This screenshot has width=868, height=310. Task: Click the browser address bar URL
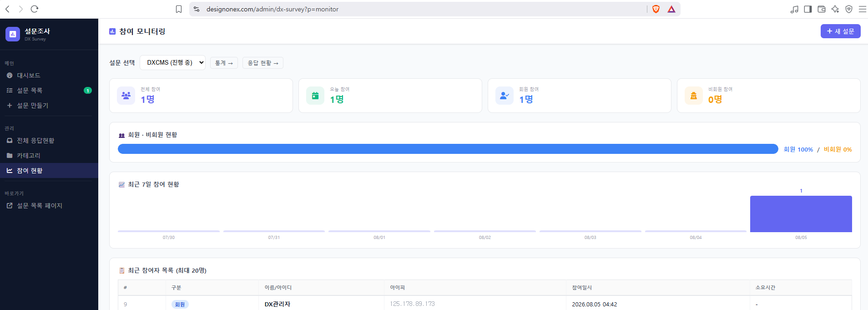point(272,9)
